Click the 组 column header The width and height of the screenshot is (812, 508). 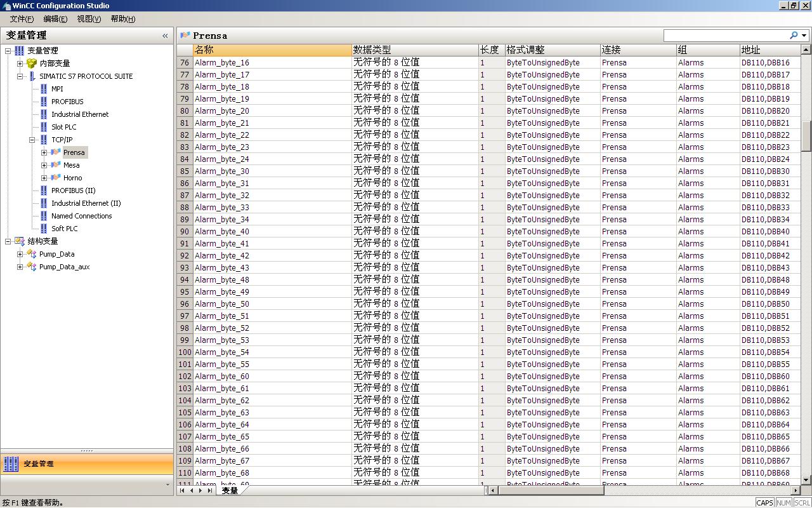tap(708, 50)
